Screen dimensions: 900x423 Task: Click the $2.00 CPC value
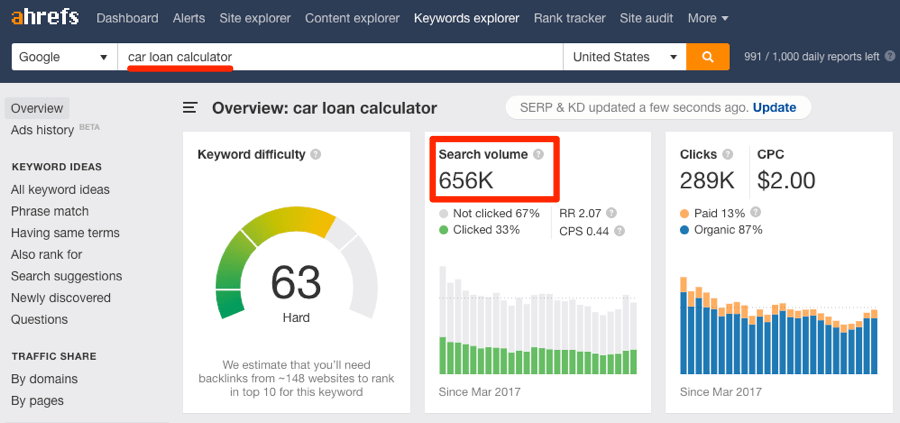[786, 180]
